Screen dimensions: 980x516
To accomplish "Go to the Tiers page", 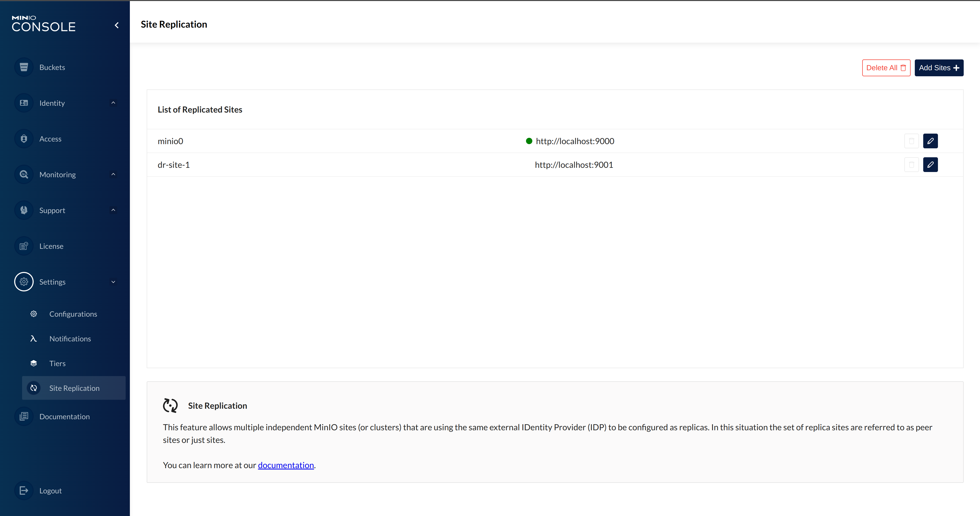I will (x=58, y=363).
